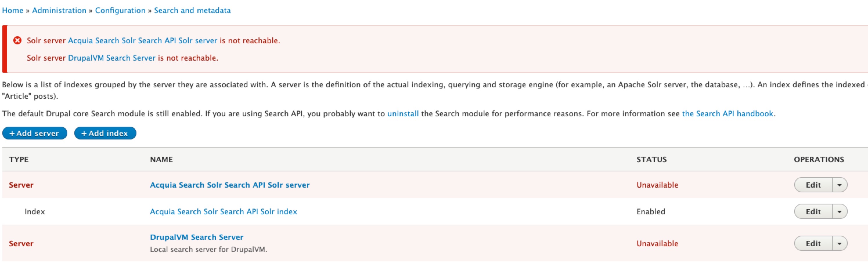The image size is (868, 263).
Task: Open the DrupalVM Search Server link
Action: point(197,237)
